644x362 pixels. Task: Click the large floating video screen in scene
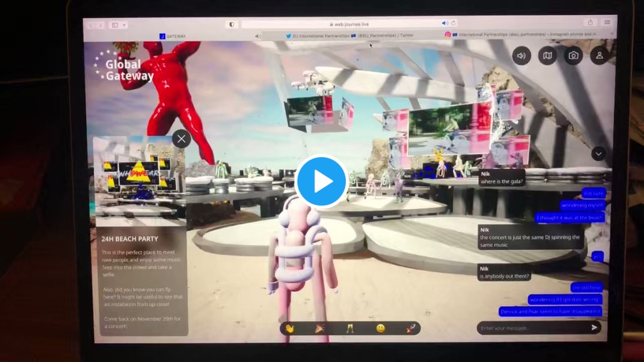coord(450,128)
